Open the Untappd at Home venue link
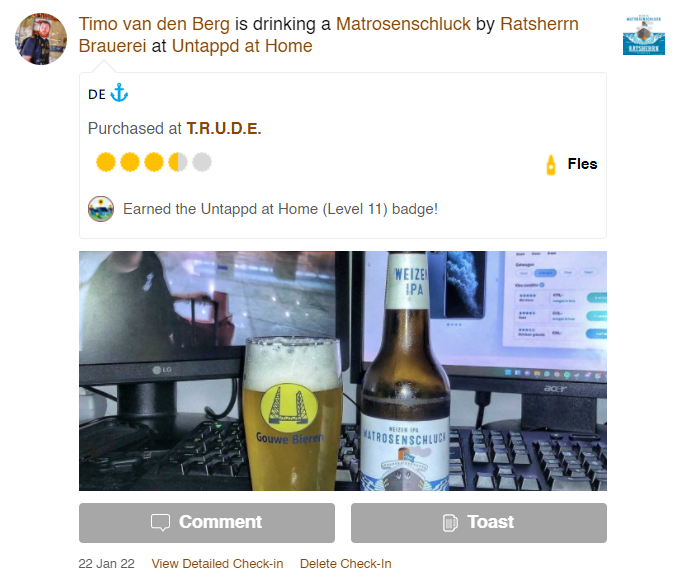 coord(242,46)
